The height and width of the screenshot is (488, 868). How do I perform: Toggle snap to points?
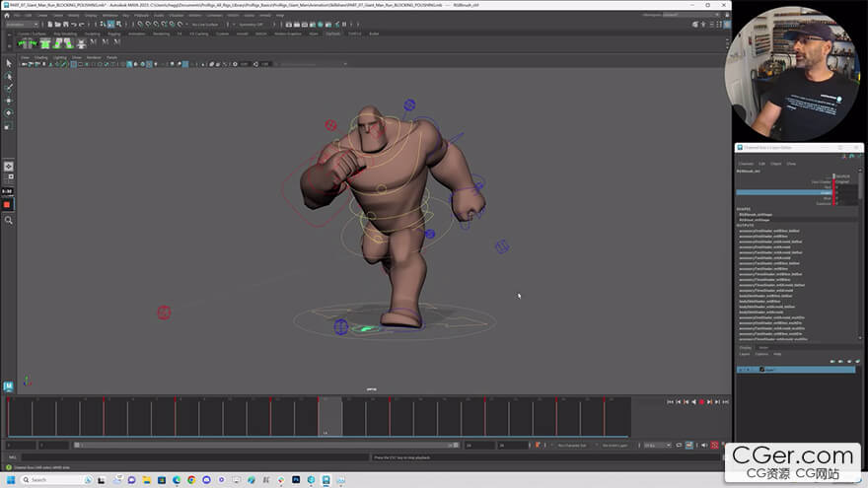coord(156,25)
